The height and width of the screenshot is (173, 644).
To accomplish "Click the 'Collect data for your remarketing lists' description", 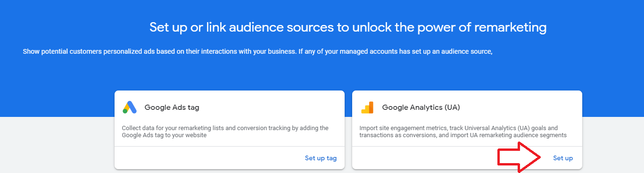I will (x=225, y=132).
